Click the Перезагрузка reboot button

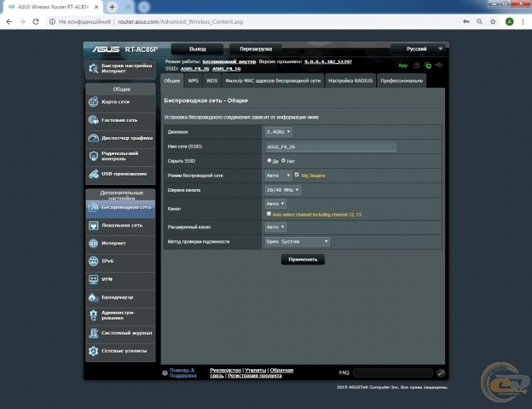pyautogui.click(x=256, y=49)
